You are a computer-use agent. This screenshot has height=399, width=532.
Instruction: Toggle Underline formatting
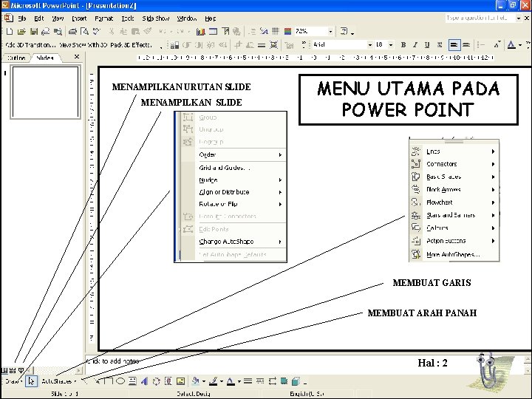click(x=427, y=45)
